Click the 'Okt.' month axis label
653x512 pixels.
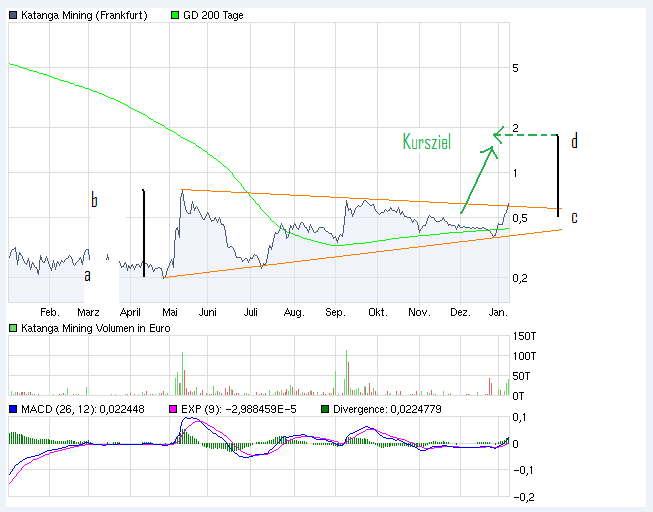pos(378,312)
